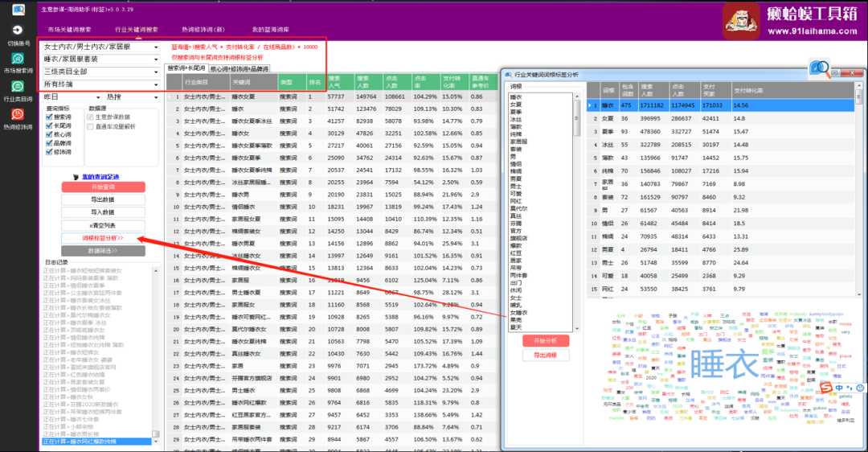The width and height of the screenshot is (868, 452).
Task: Select the 芬腾官方旗舰店 keyword row
Action: 332,378
